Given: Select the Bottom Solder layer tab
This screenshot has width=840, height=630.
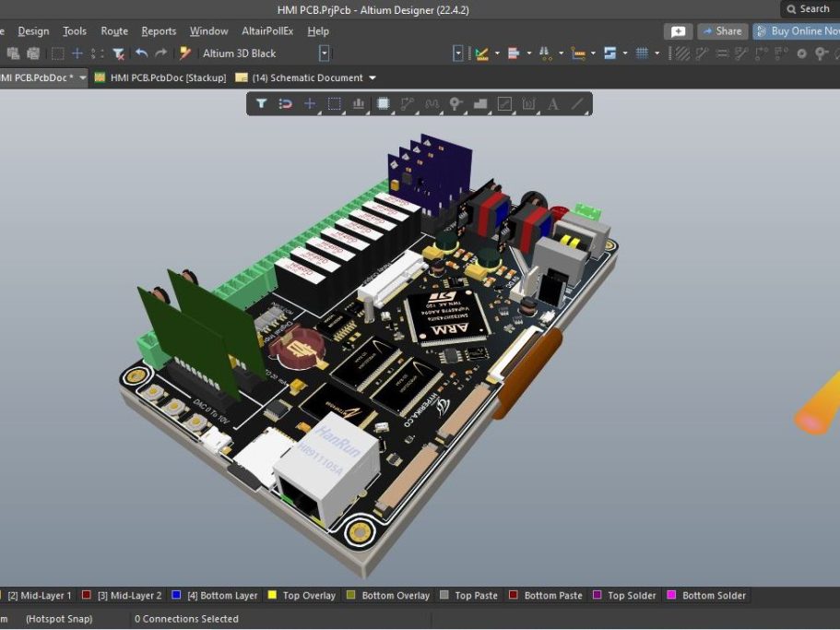Looking at the screenshot, I should pyautogui.click(x=706, y=595).
